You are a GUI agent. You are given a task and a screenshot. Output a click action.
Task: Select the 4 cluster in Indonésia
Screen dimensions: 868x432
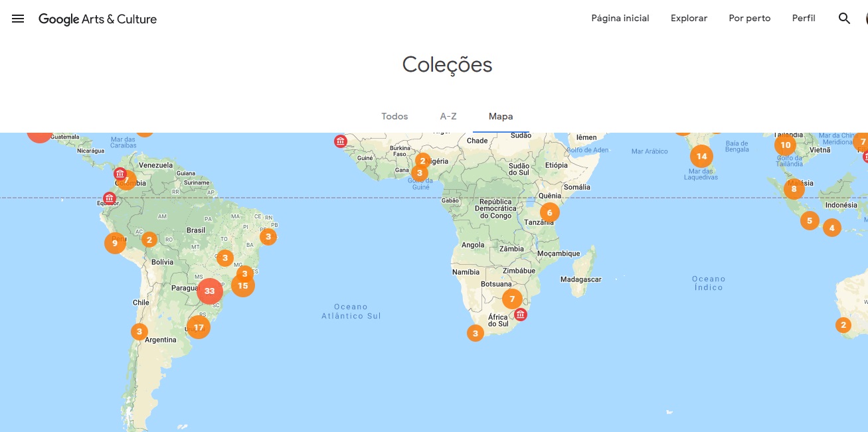(831, 228)
